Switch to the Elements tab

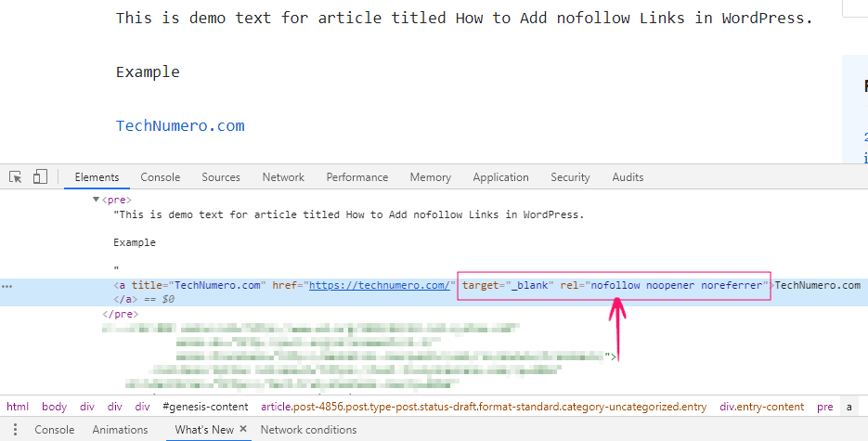click(97, 177)
